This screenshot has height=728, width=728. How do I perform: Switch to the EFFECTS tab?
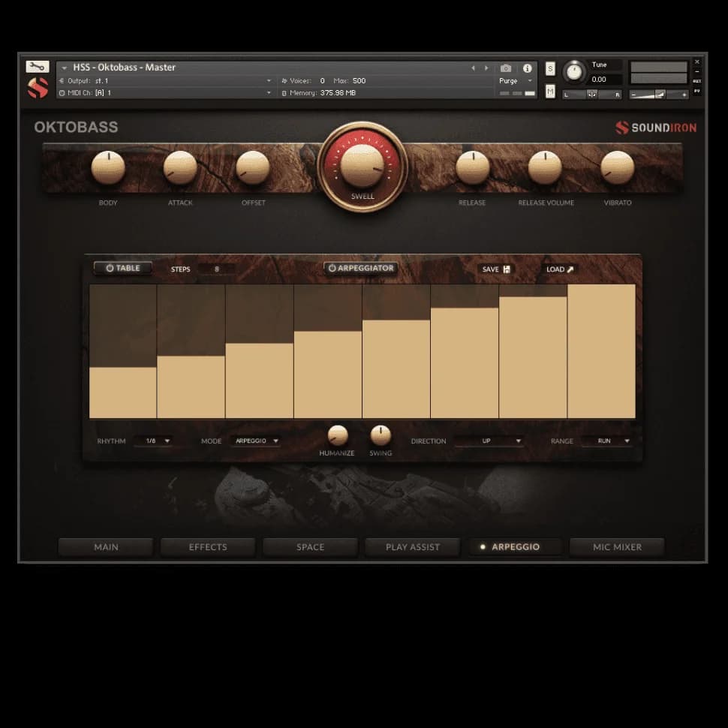point(207,546)
